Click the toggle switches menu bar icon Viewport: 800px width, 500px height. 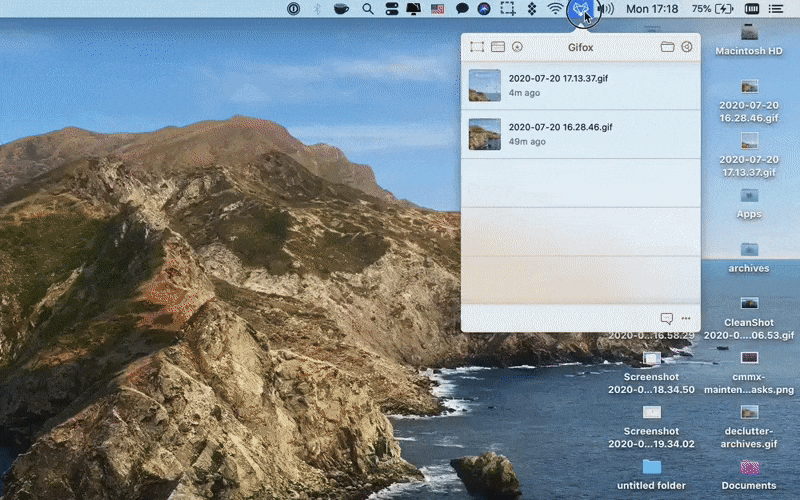[391, 9]
